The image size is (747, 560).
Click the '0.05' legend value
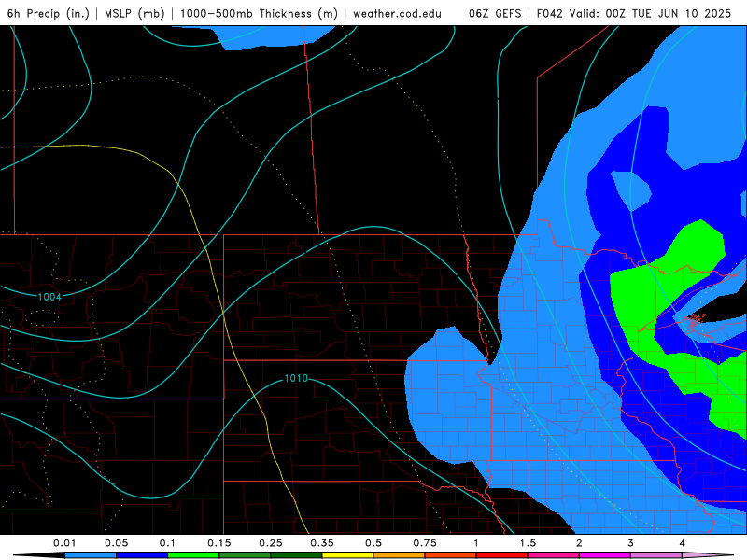coord(116,543)
